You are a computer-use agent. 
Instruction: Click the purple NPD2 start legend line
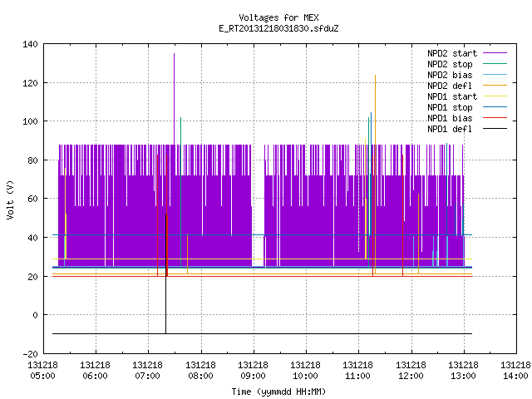[495, 53]
